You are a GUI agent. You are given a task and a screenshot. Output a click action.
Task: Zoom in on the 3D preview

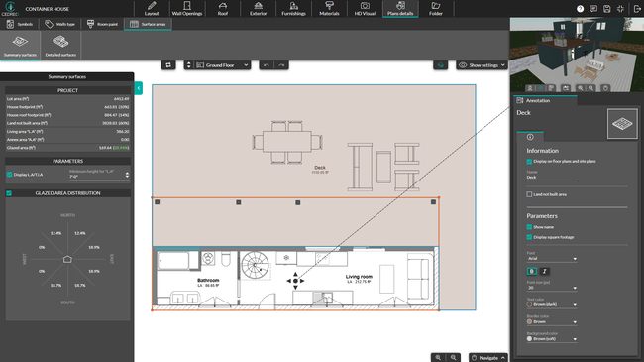click(580, 88)
